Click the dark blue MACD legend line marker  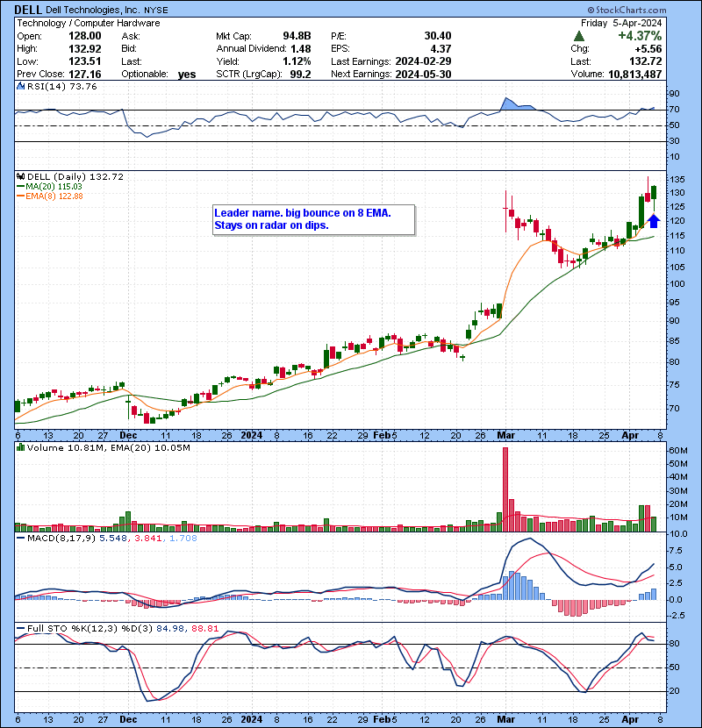click(20, 539)
